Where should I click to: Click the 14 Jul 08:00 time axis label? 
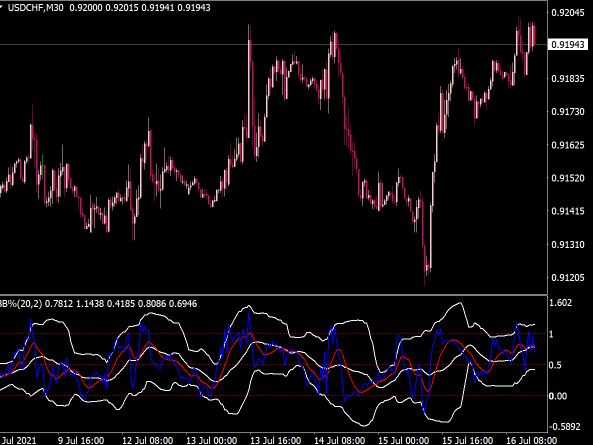[x=340, y=440]
